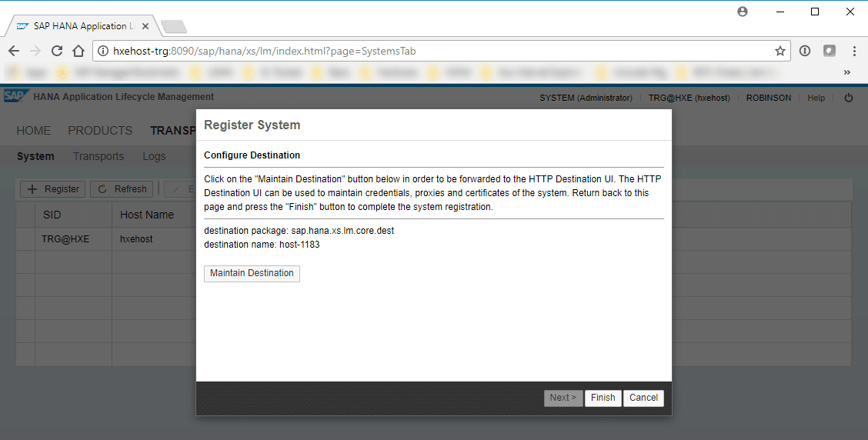The image size is (868, 440).
Task: Open the Chrome three-dot menu
Action: [x=854, y=51]
